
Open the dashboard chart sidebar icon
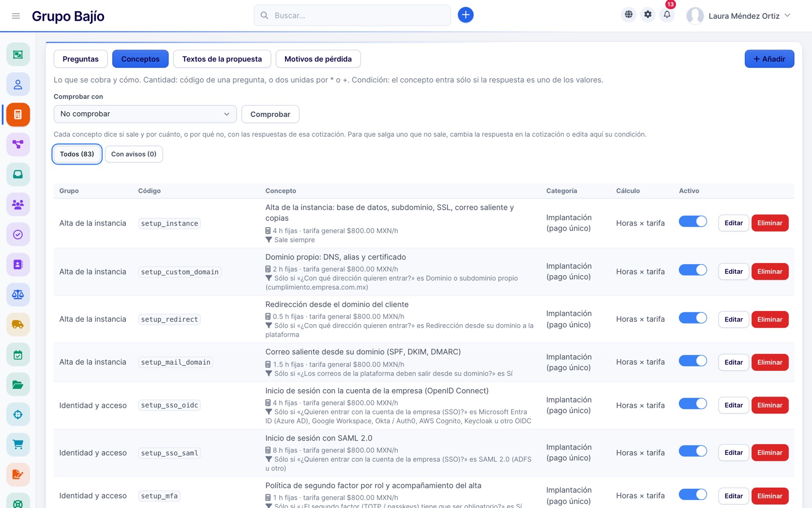(x=18, y=54)
